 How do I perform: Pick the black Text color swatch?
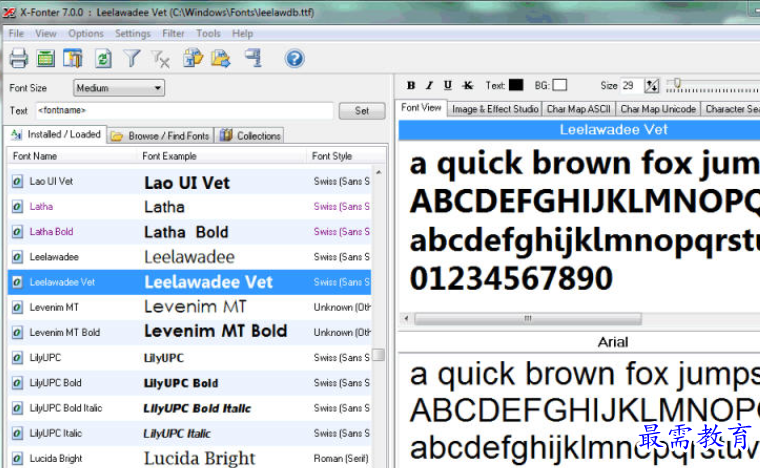click(x=516, y=85)
